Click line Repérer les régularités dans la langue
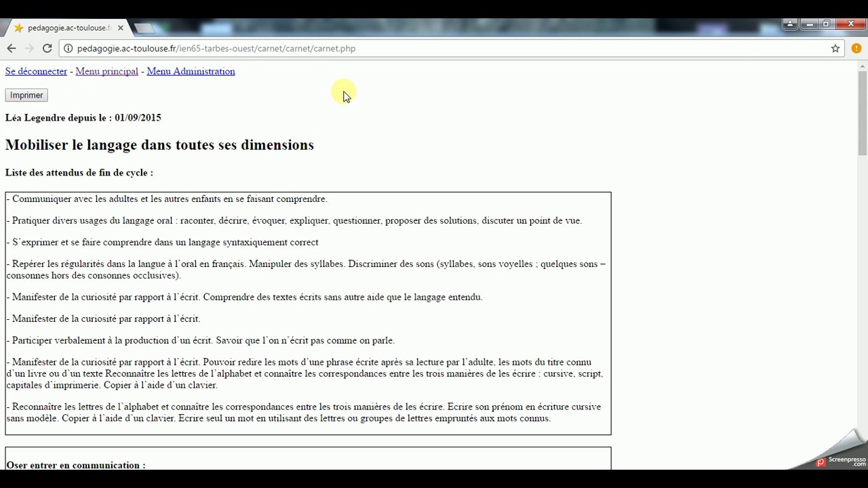Screen dimensions: 868x488 pyautogui.click(x=306, y=270)
